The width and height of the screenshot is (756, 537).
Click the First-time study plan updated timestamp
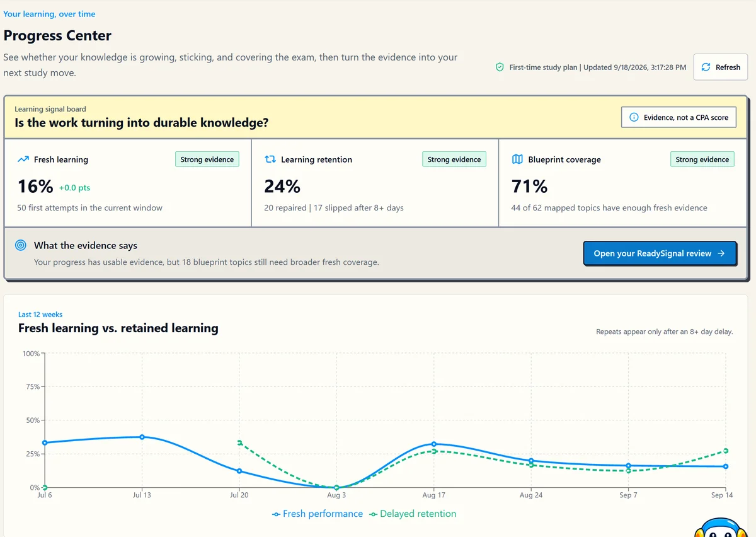[598, 67]
